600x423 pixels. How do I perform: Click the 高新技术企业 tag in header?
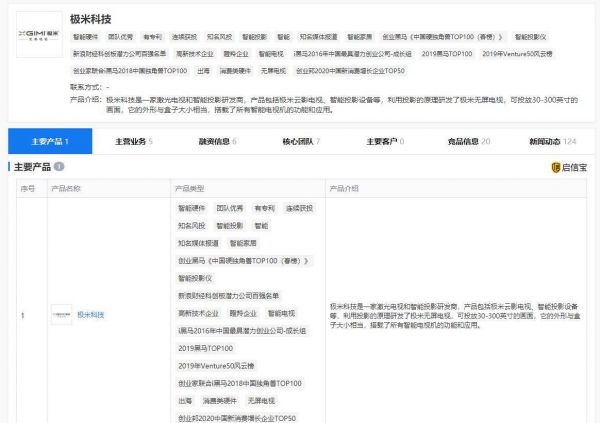pos(194,54)
